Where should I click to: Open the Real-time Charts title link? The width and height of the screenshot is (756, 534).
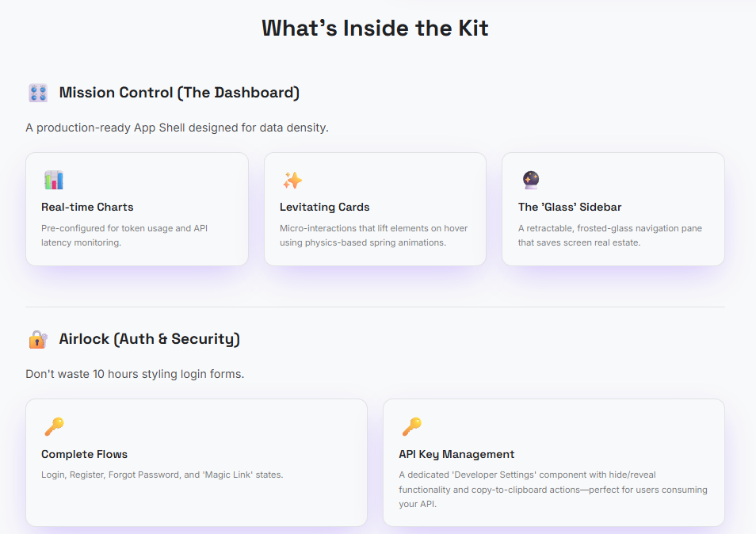point(86,207)
